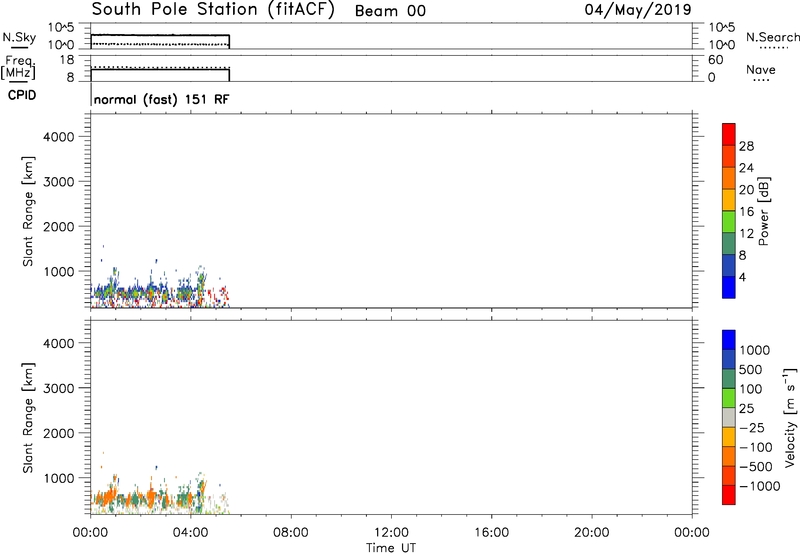Screen dimensions: 800x554
Task: Click the 10^5 label on the right noise axis
Action: pyautogui.click(x=721, y=27)
